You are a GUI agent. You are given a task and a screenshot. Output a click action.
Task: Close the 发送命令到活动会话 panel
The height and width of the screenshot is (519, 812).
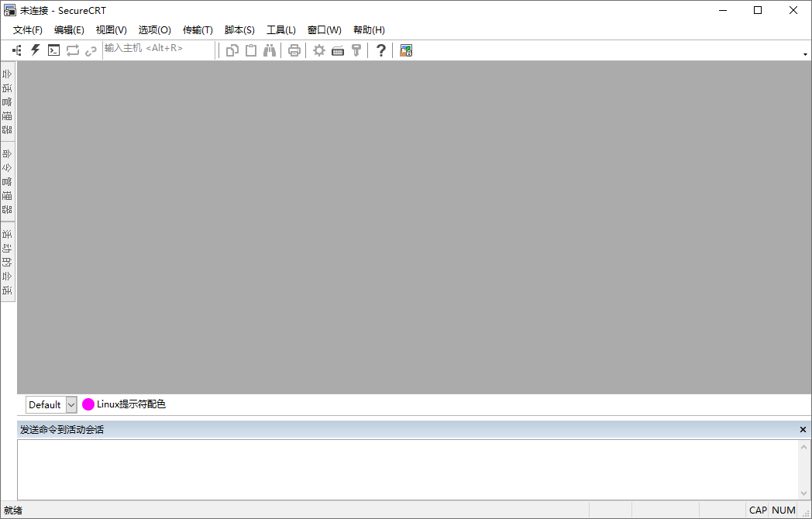803,430
